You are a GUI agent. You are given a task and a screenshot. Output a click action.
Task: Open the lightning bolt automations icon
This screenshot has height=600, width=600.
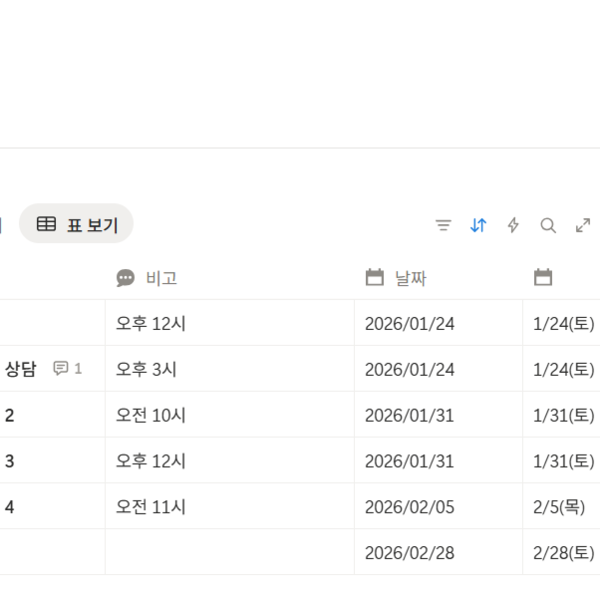click(513, 226)
